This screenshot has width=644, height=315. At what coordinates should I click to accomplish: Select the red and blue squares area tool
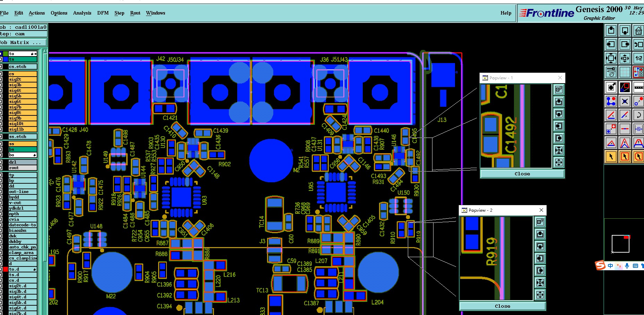[625, 87]
